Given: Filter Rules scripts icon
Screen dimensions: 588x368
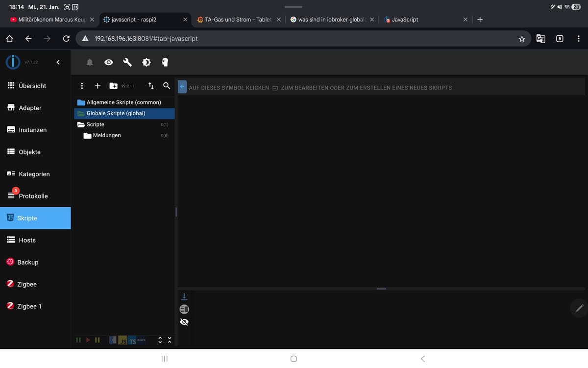Looking at the screenshot, I should 142,340.
